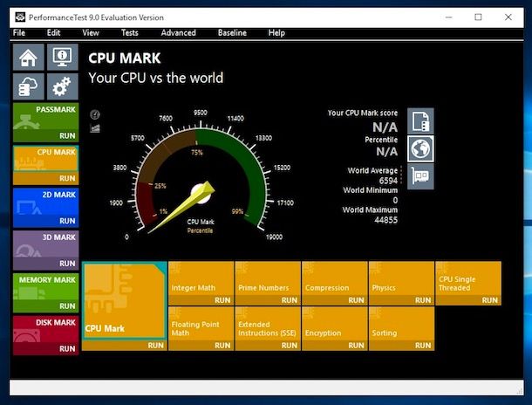This screenshot has width=532, height=405.
Task: Open the System Information monitor icon
Action: (63, 57)
